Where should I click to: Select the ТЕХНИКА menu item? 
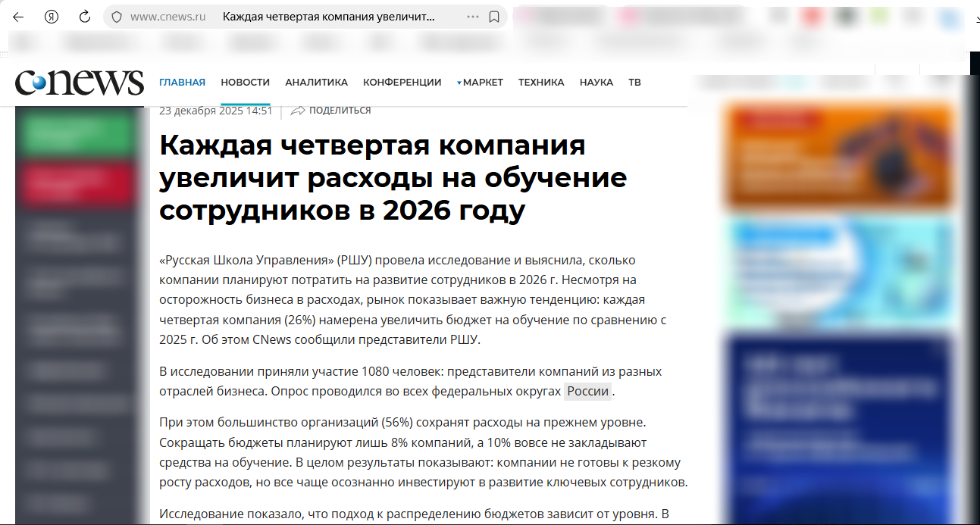click(x=541, y=82)
